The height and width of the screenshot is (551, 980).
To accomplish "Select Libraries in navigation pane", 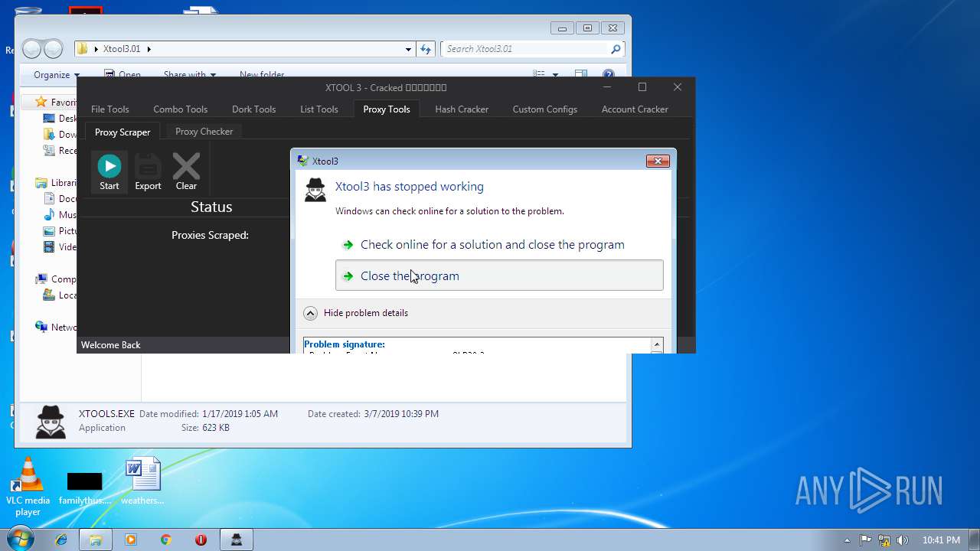I will coord(55,183).
